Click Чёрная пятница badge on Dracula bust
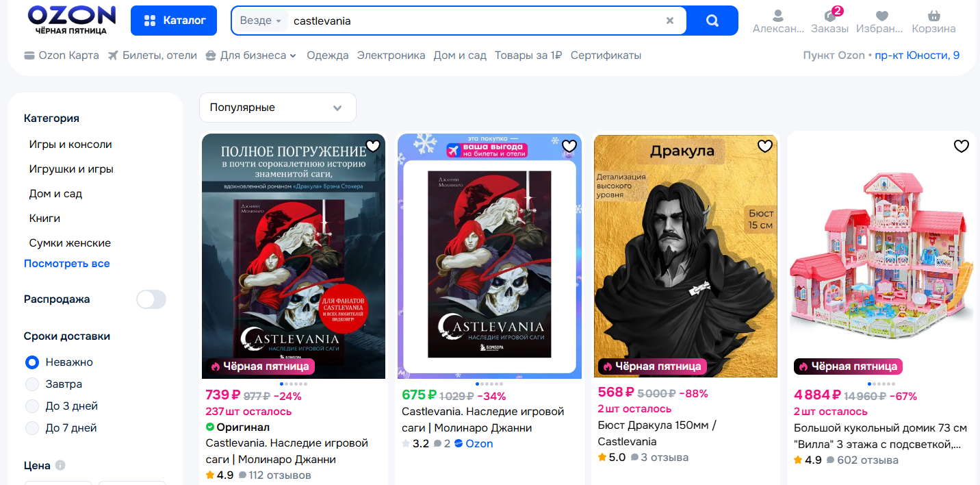The width and height of the screenshot is (980, 485). [652, 366]
